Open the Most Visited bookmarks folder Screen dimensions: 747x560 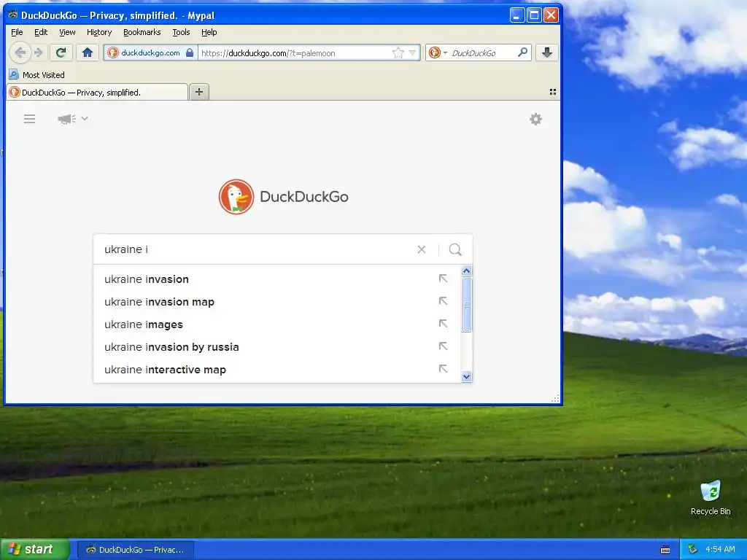click(37, 75)
